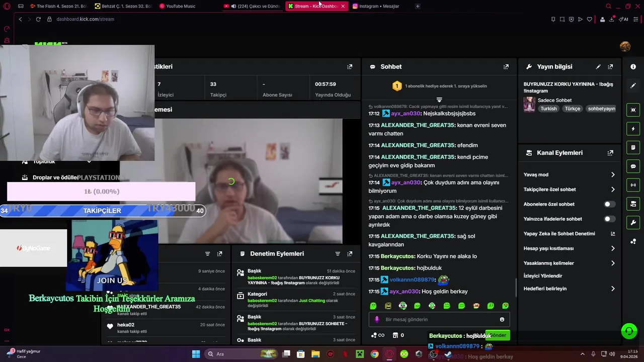
Task: Click the broadcast signal icon in right sidebar
Action: click(633, 185)
